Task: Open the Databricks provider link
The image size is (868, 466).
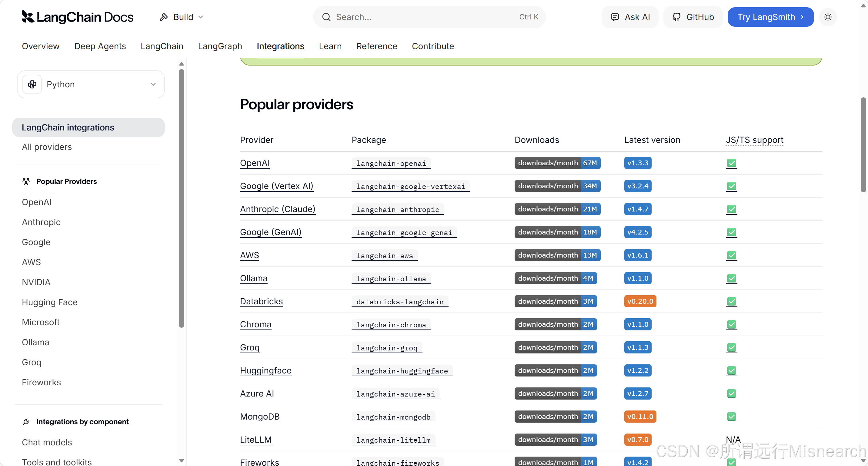Action: (x=262, y=302)
